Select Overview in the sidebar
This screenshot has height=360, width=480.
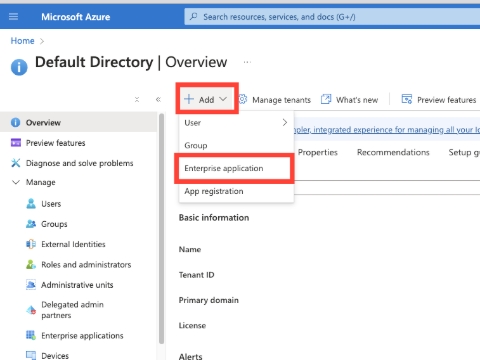78,122
